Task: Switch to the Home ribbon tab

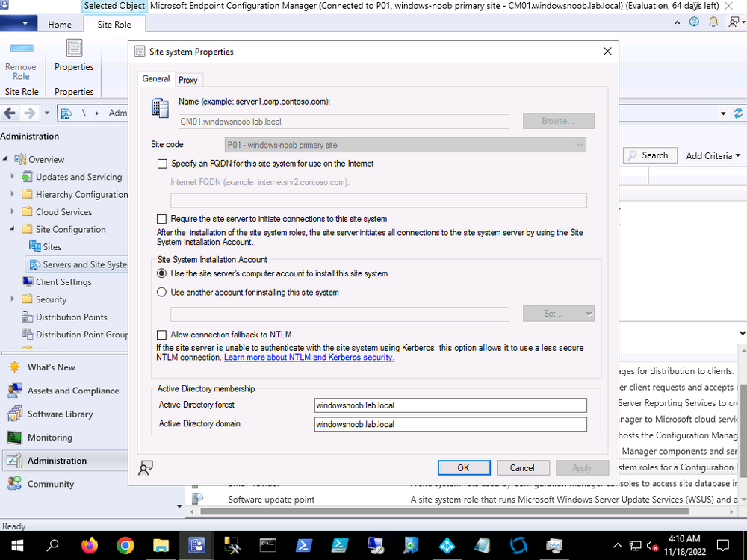Action: 60,25
